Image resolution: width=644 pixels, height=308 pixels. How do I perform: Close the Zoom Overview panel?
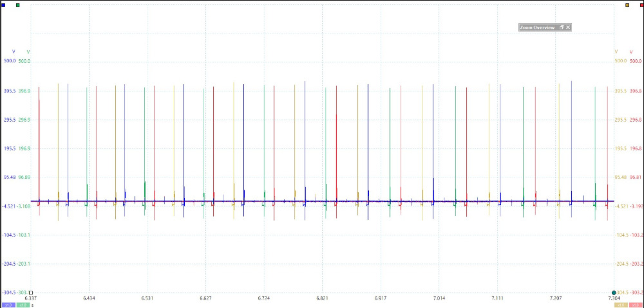[x=568, y=28]
